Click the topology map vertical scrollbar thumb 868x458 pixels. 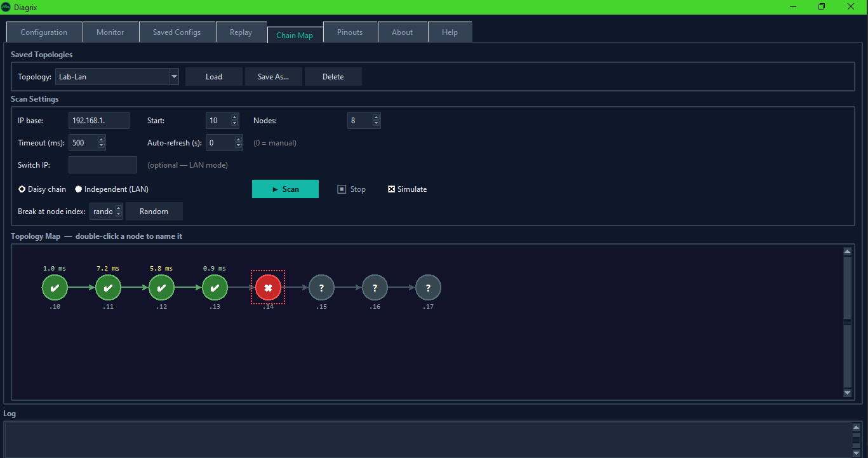click(847, 321)
